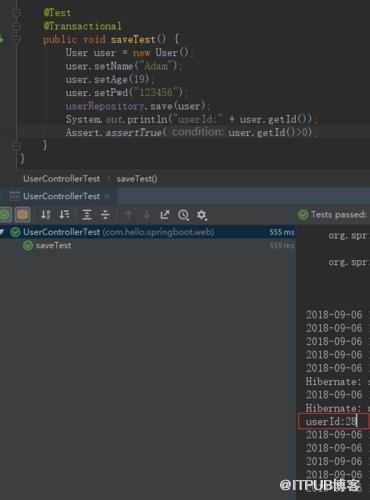The height and width of the screenshot is (500, 370).
Task: Click the 'User user = new User()' line
Action: pos(129,53)
